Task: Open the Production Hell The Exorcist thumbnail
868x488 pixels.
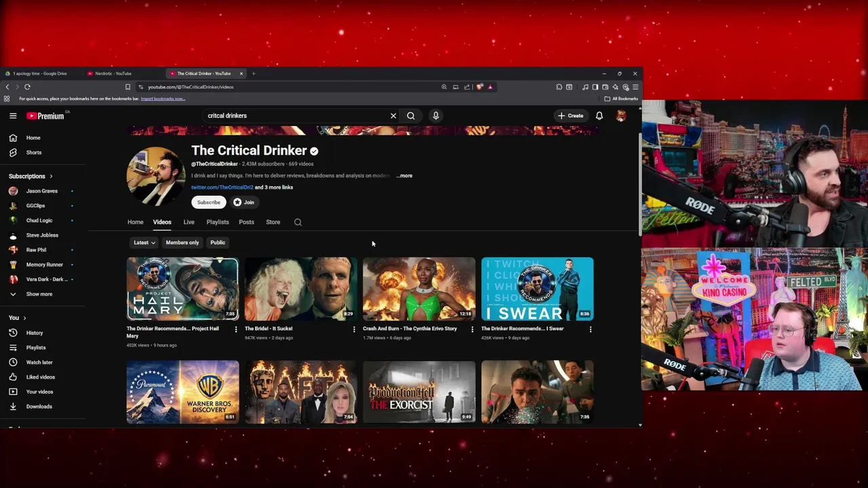Action: (x=419, y=392)
